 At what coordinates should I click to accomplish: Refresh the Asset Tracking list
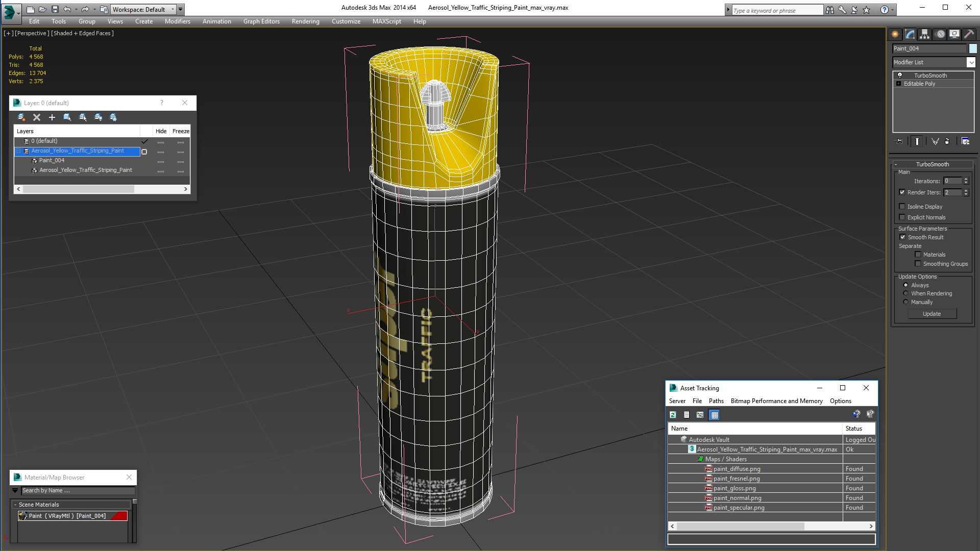click(673, 415)
